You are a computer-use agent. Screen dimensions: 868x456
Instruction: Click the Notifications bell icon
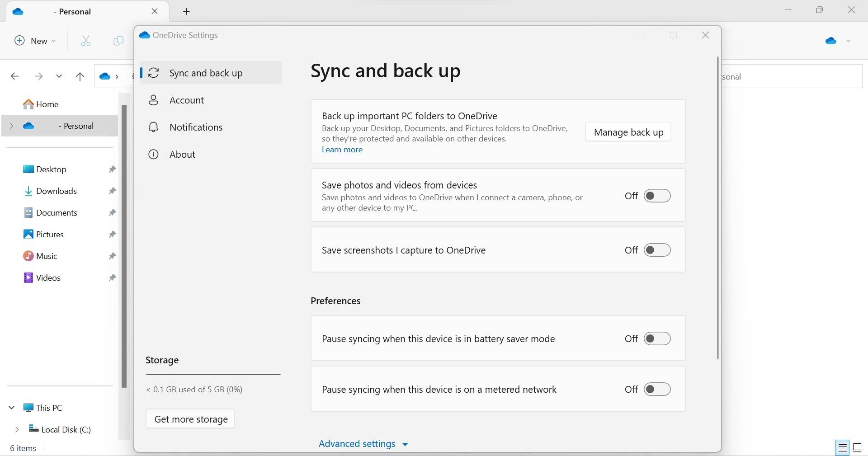154,127
